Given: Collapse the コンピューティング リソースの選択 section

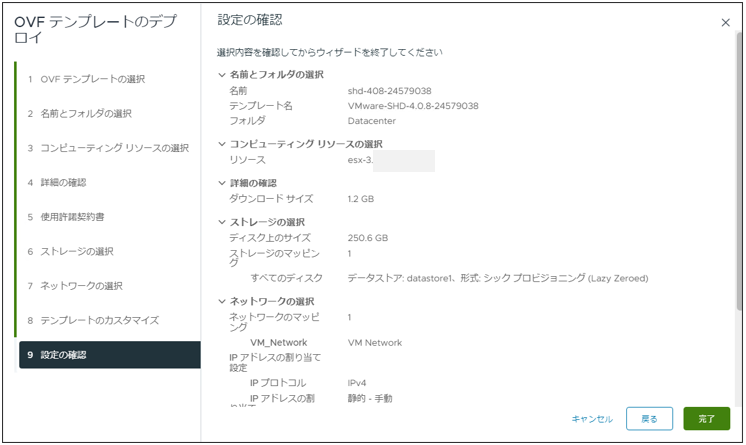Looking at the screenshot, I should point(222,144).
